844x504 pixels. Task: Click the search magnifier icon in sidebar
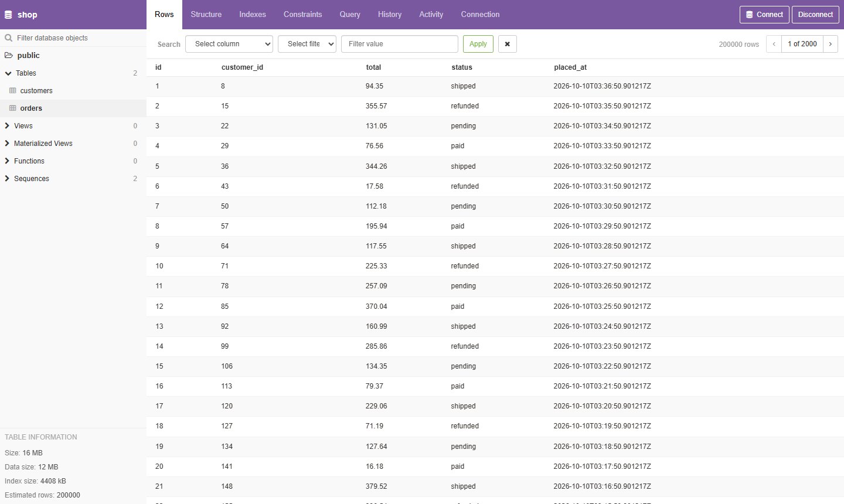point(8,38)
